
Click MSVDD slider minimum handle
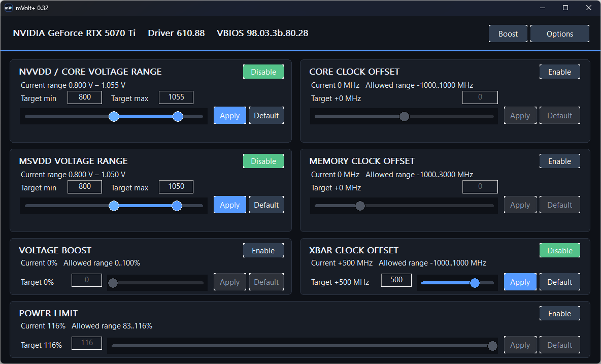click(x=114, y=206)
